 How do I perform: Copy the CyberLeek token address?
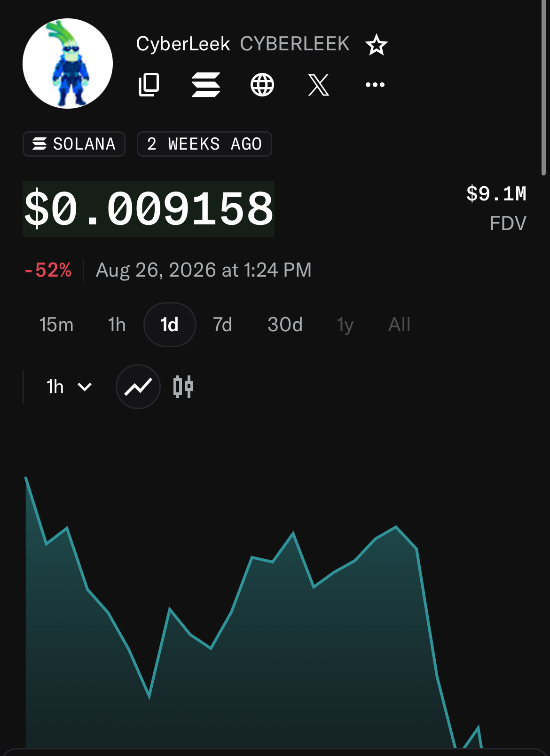point(149,85)
